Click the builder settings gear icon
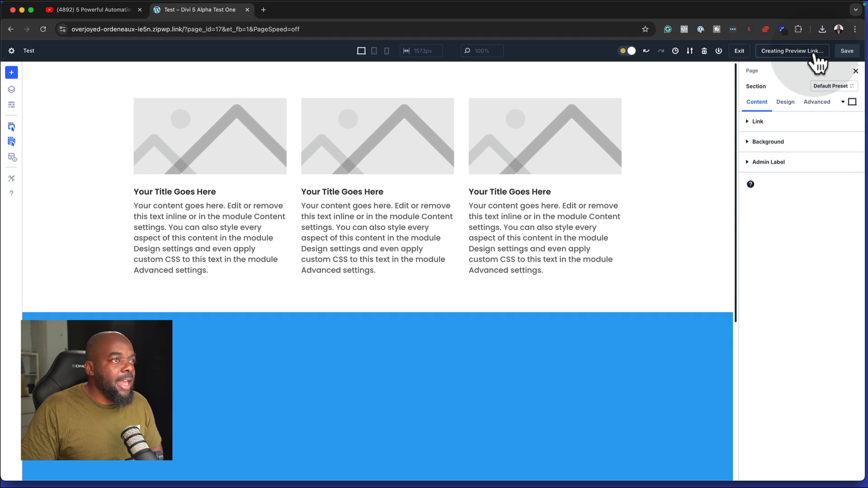The image size is (868, 488). pyautogui.click(x=11, y=51)
